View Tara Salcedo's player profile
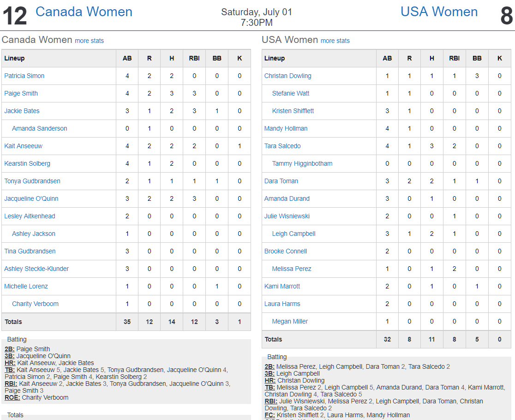 (x=282, y=146)
